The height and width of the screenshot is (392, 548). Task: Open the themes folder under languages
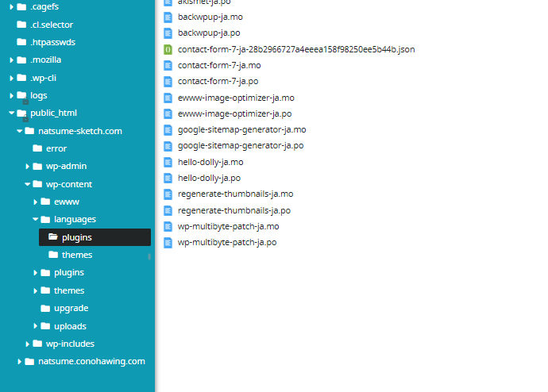point(70,255)
